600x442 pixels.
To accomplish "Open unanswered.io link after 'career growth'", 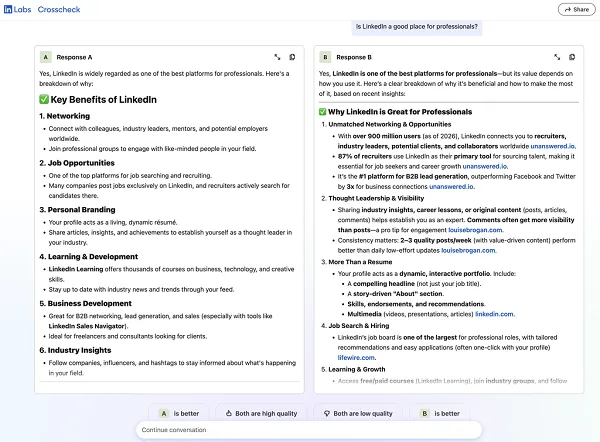I will [x=485, y=166].
